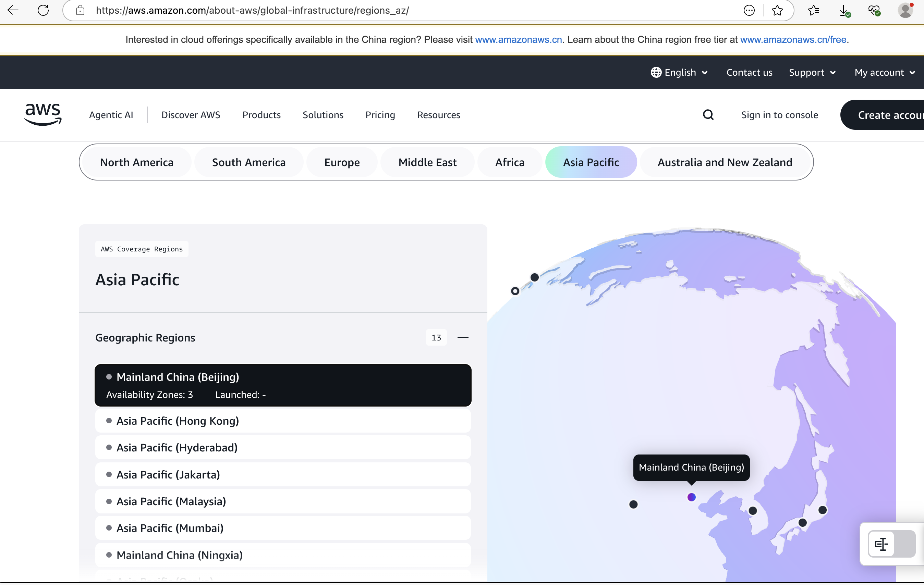
Task: Click the Launched: - text
Action: (x=240, y=395)
